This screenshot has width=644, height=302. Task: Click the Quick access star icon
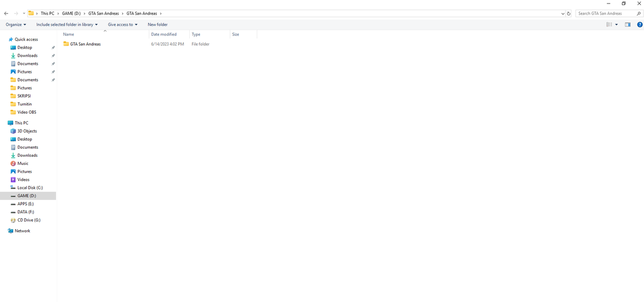[11, 39]
